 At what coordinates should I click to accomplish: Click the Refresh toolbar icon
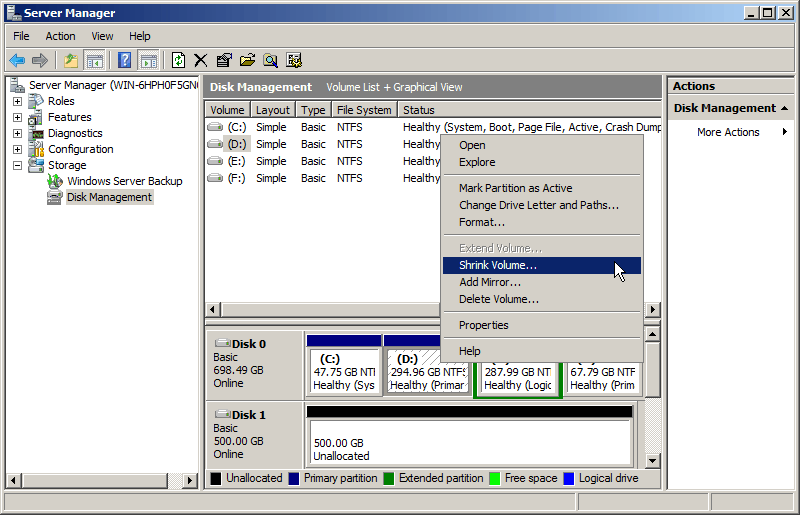tap(178, 60)
